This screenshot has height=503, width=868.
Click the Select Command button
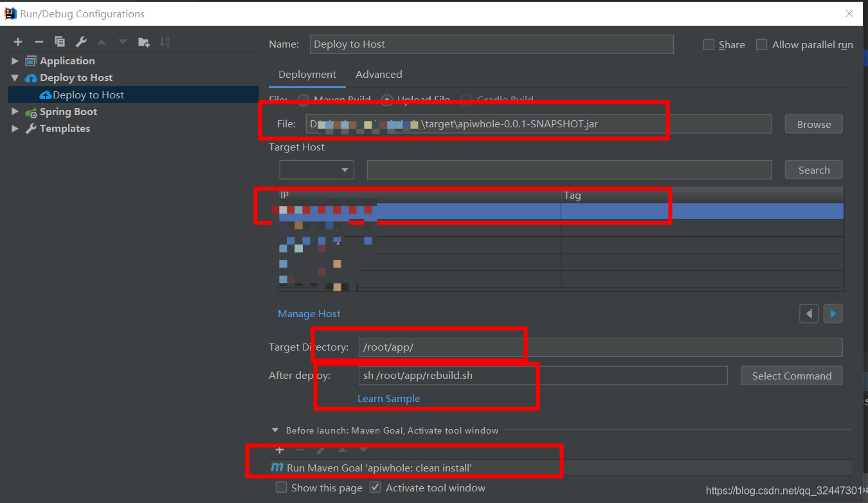click(x=792, y=376)
